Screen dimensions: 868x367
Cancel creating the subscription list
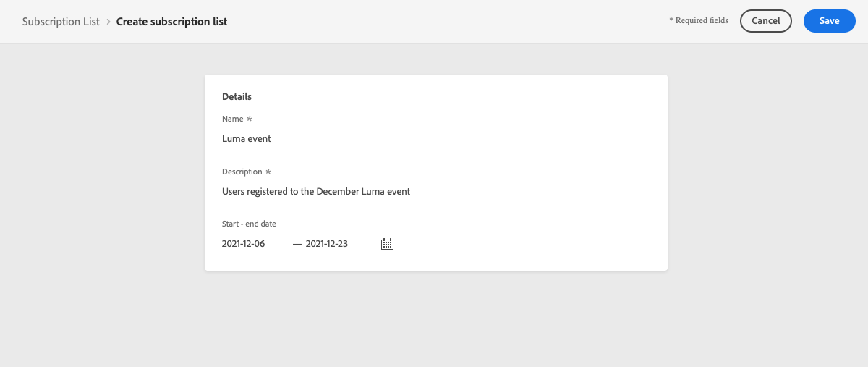[766, 21]
